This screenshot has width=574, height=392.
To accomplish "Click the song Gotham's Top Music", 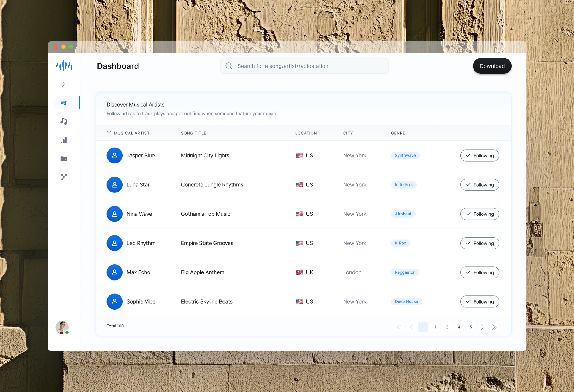I will (206, 214).
